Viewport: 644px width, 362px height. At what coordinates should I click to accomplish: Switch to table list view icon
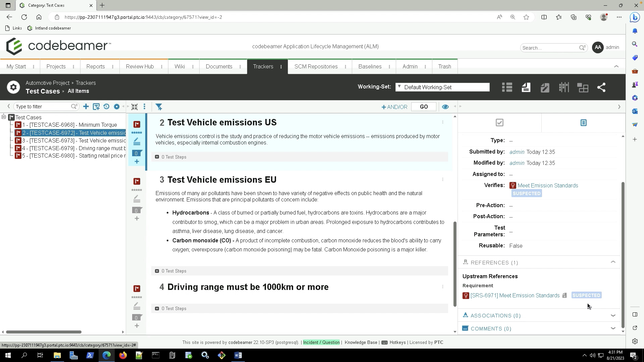tap(507, 87)
